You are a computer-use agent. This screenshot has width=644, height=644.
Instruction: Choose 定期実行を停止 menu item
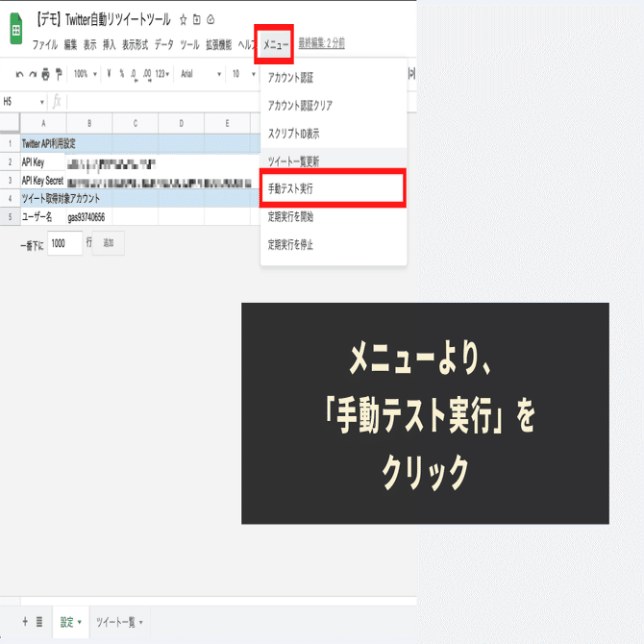(x=334, y=244)
